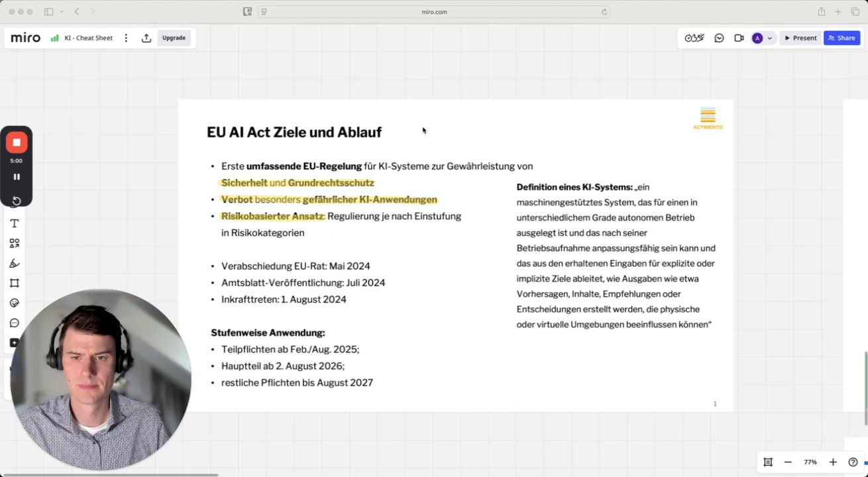Click the 77% zoom level

tap(810, 462)
